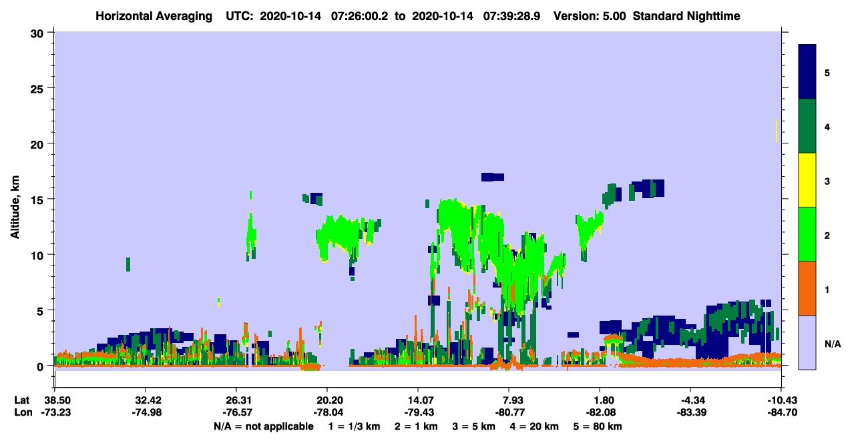Viewport: 868px width, 445px height.
Task: Click the yellow colorbar segment labeled 3
Action: [807, 180]
